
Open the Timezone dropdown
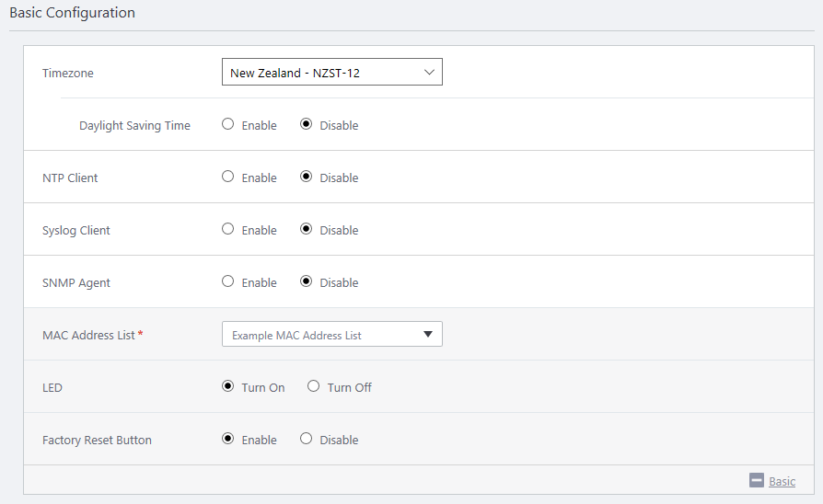coord(331,73)
